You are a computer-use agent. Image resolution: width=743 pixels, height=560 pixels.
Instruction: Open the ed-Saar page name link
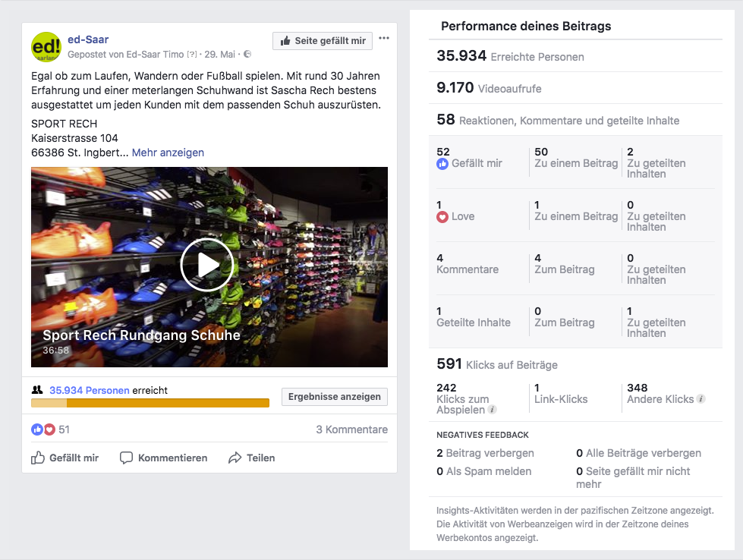click(88, 39)
